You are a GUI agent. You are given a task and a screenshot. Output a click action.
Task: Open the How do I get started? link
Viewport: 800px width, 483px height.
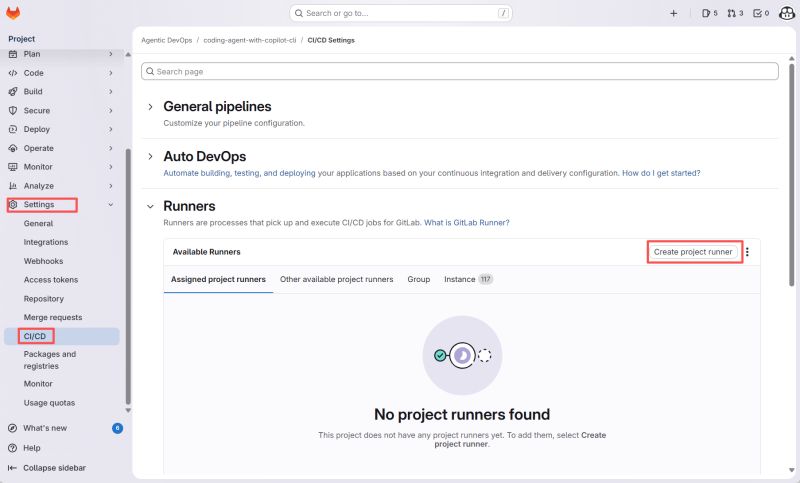tap(661, 173)
